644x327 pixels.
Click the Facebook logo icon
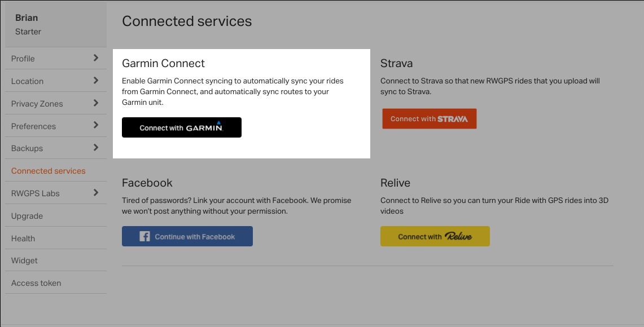pyautogui.click(x=144, y=237)
